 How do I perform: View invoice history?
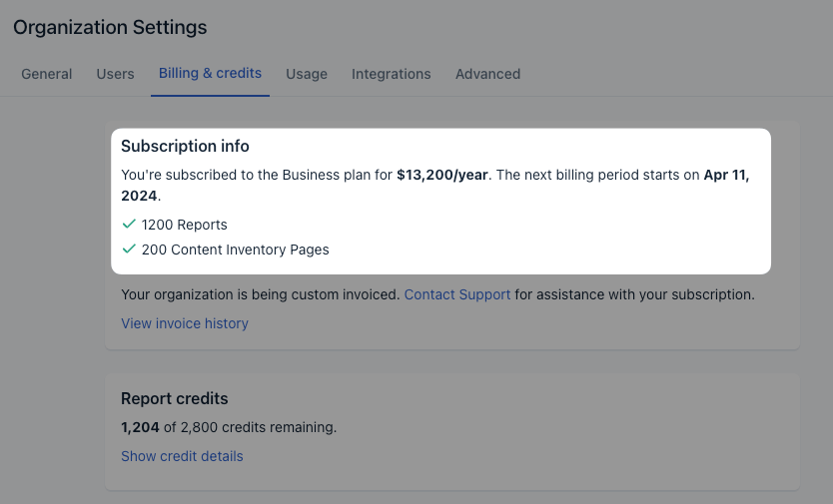185,323
